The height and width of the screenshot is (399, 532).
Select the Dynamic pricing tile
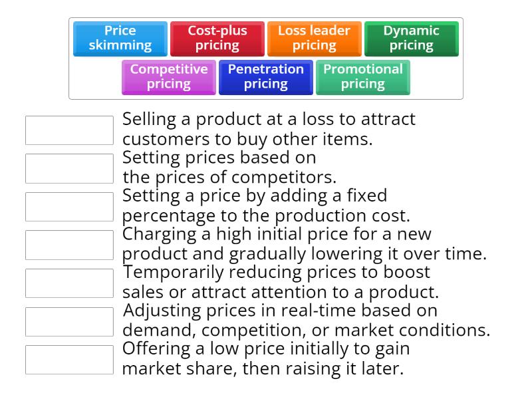(411, 38)
